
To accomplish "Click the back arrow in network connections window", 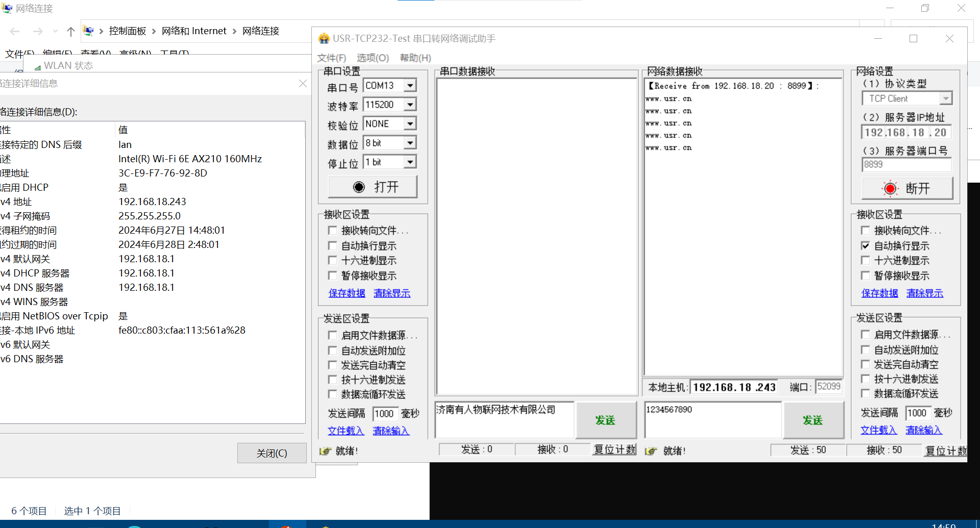I will coord(15,32).
